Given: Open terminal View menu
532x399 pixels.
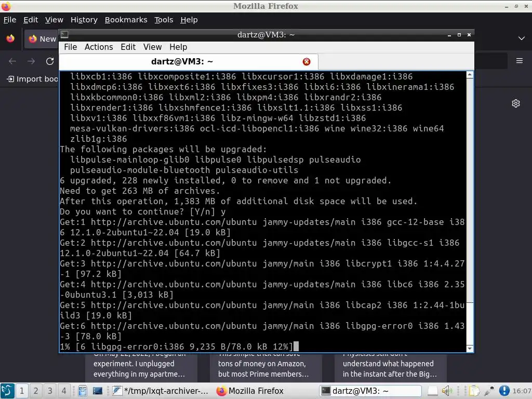Looking at the screenshot, I should pyautogui.click(x=152, y=47).
